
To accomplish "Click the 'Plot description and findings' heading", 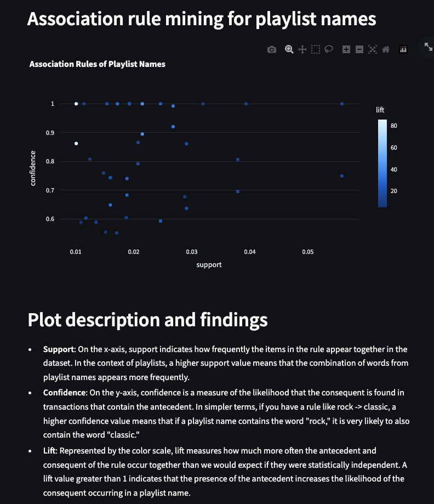I will tap(147, 320).
